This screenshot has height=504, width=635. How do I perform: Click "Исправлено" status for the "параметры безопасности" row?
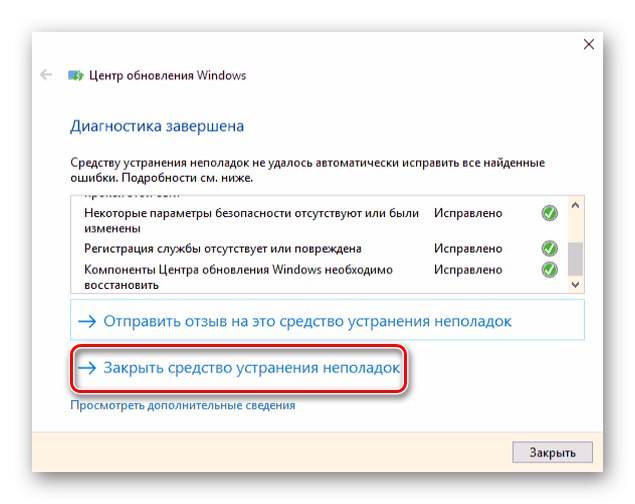468,213
